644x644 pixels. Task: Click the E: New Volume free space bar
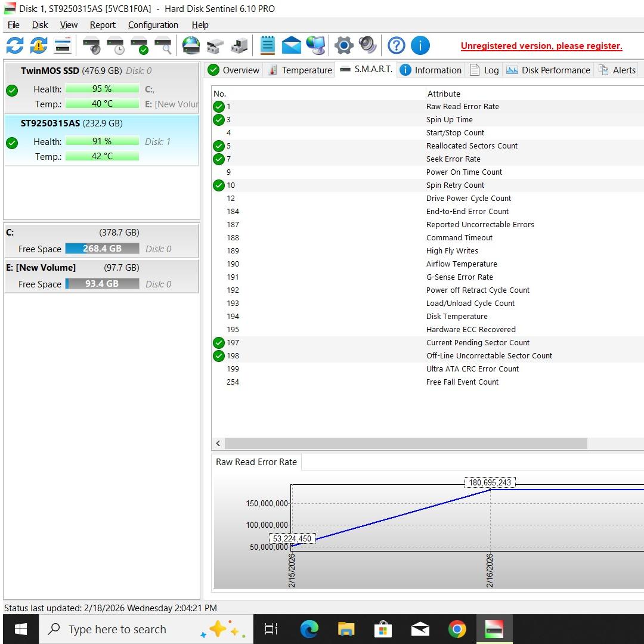(x=102, y=284)
